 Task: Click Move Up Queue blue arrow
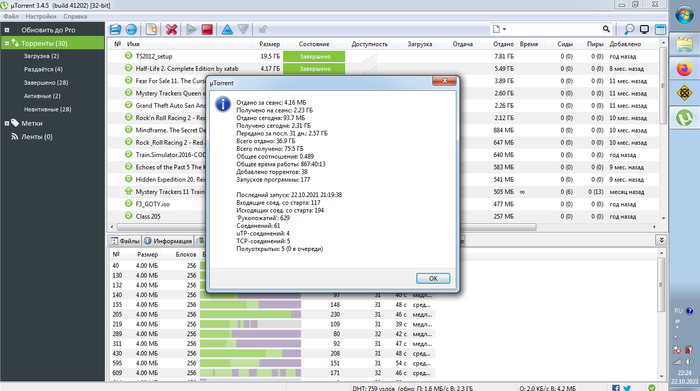point(227,29)
